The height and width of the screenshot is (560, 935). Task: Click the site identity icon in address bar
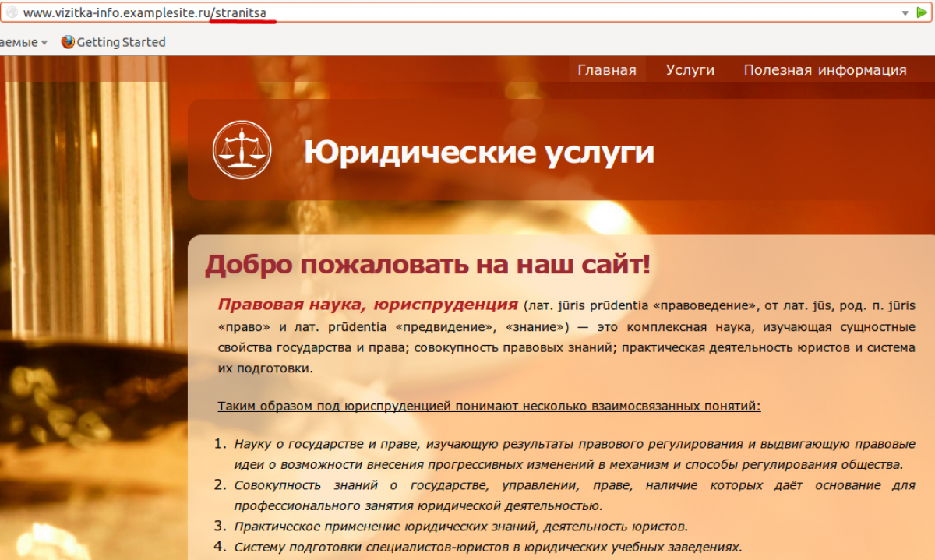point(12,13)
